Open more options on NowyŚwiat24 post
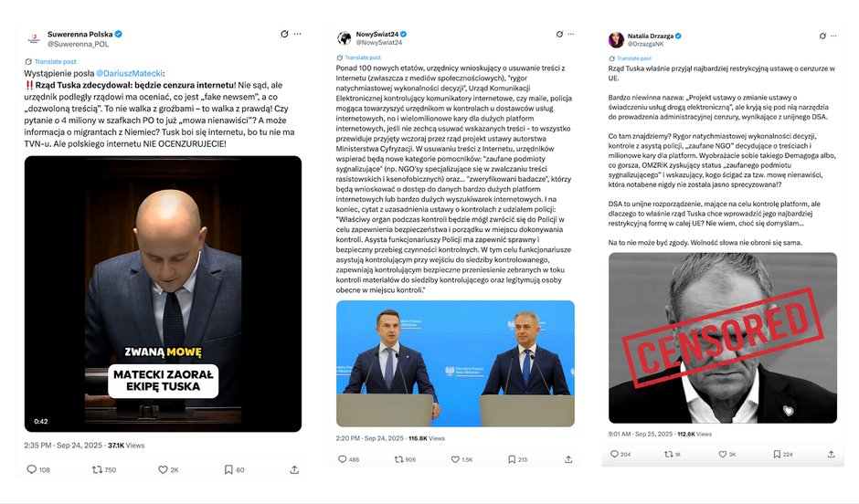 click(571, 34)
